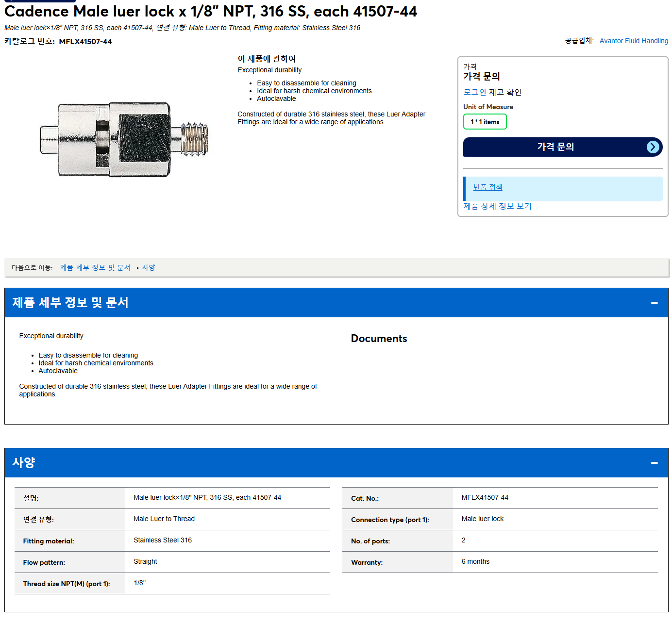The image size is (672, 622).
Task: Click the 로그인 link
Action: pos(474,92)
